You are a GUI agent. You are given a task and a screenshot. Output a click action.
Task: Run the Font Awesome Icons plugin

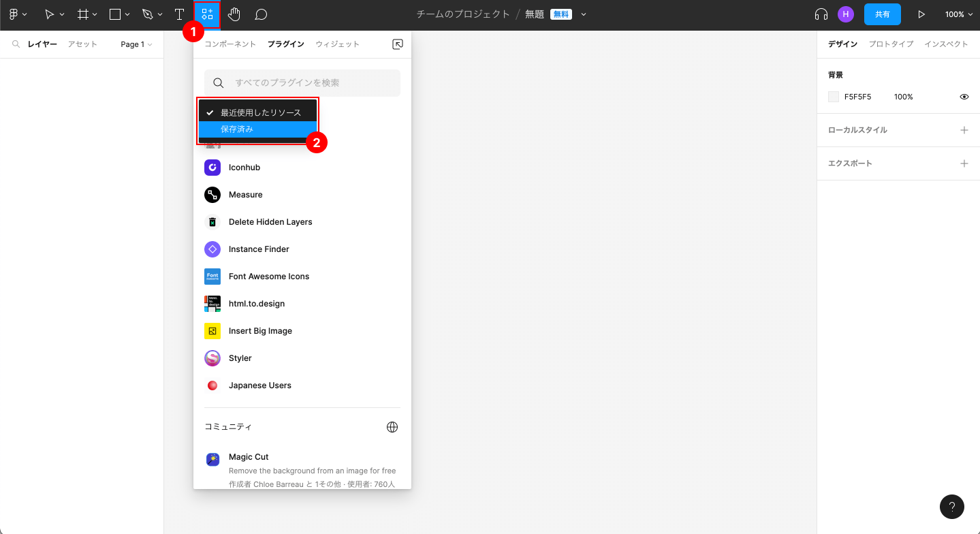click(302, 277)
